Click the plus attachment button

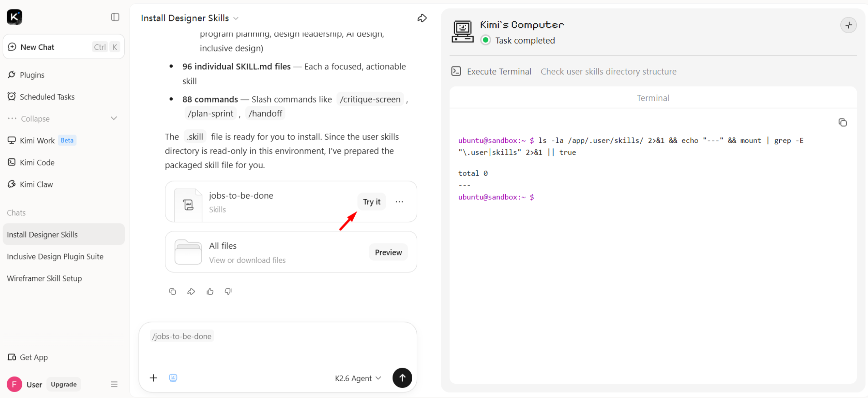[153, 378]
